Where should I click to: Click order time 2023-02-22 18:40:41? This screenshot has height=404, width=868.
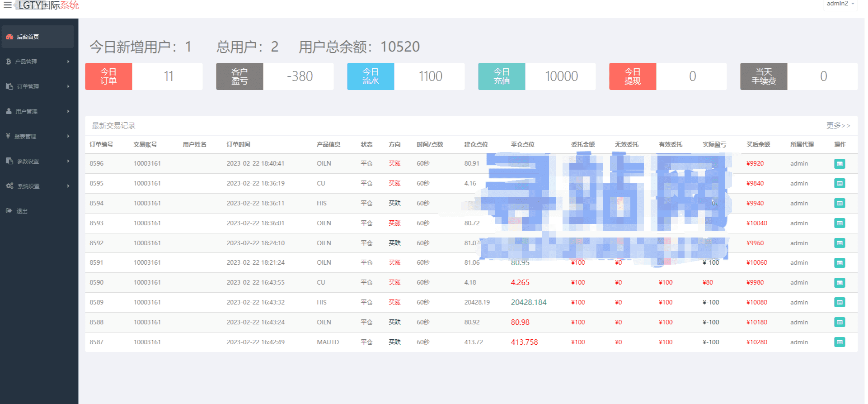click(255, 163)
